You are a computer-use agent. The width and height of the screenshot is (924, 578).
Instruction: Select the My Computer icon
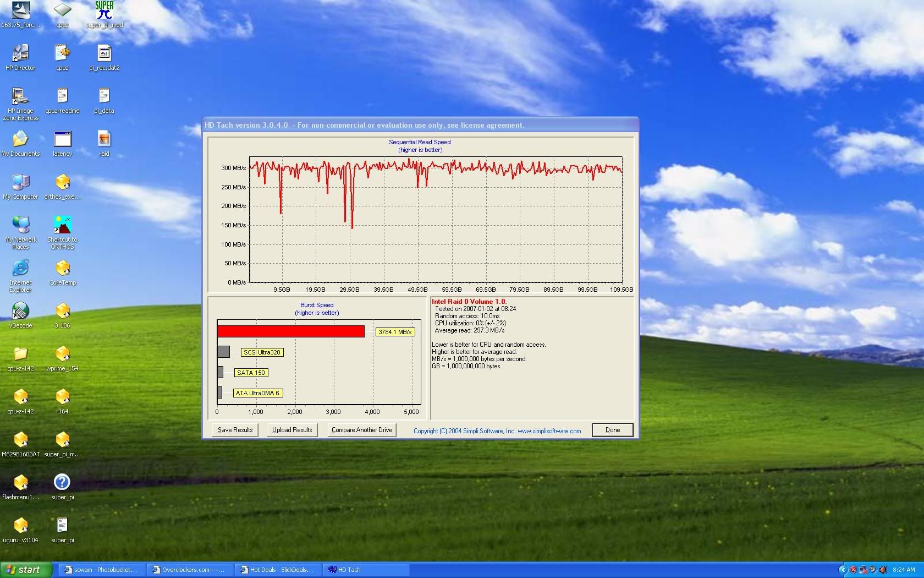click(20, 186)
